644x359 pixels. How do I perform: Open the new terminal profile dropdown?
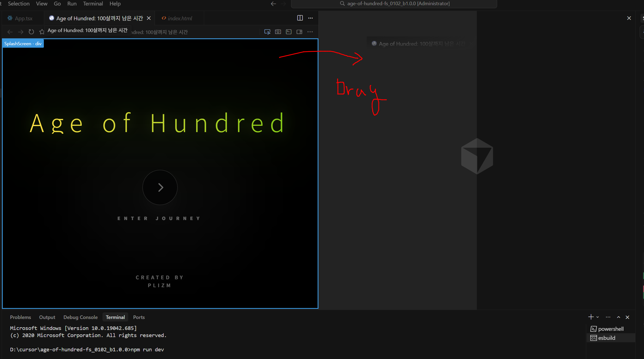[x=598, y=317]
